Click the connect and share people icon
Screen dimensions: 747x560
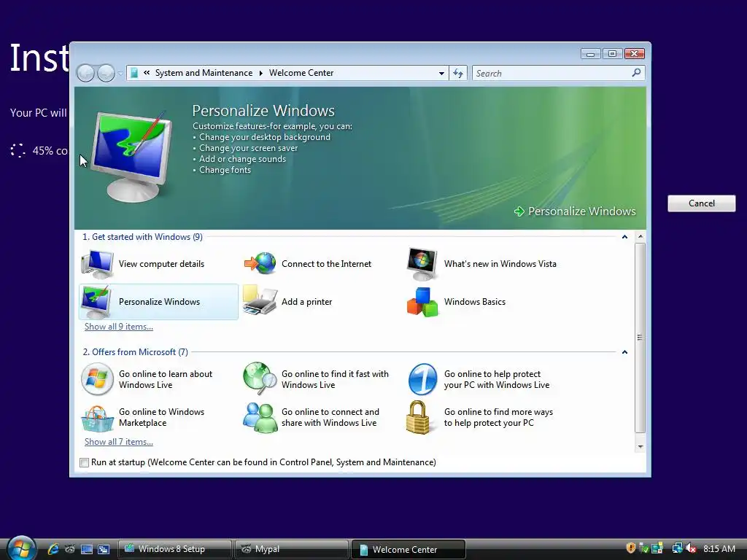pos(260,418)
